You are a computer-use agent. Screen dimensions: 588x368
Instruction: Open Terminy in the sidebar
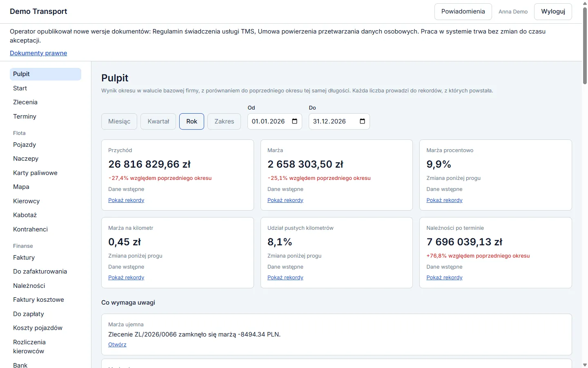point(45,117)
